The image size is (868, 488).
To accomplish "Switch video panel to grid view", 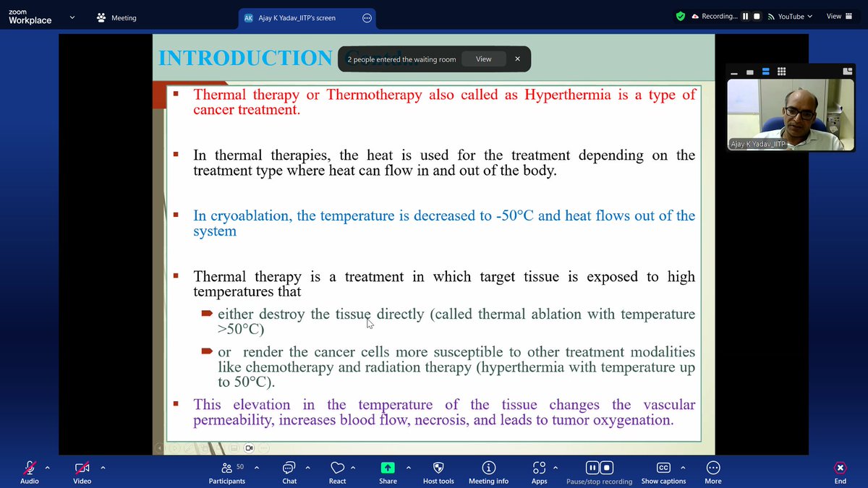I will [781, 72].
